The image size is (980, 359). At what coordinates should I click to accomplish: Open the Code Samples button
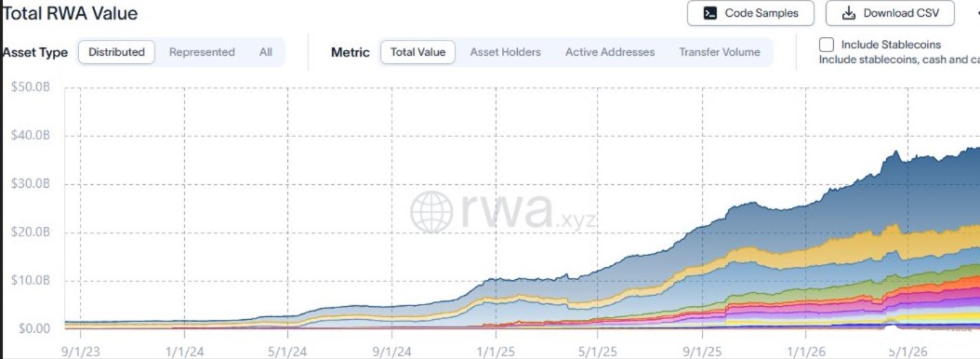(x=750, y=13)
